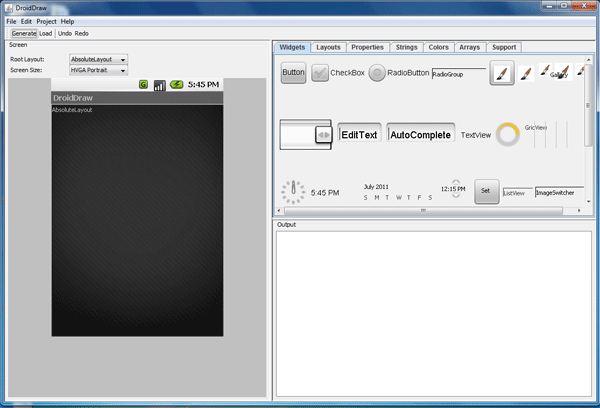Switch to the Arrays tab

pyautogui.click(x=470, y=47)
